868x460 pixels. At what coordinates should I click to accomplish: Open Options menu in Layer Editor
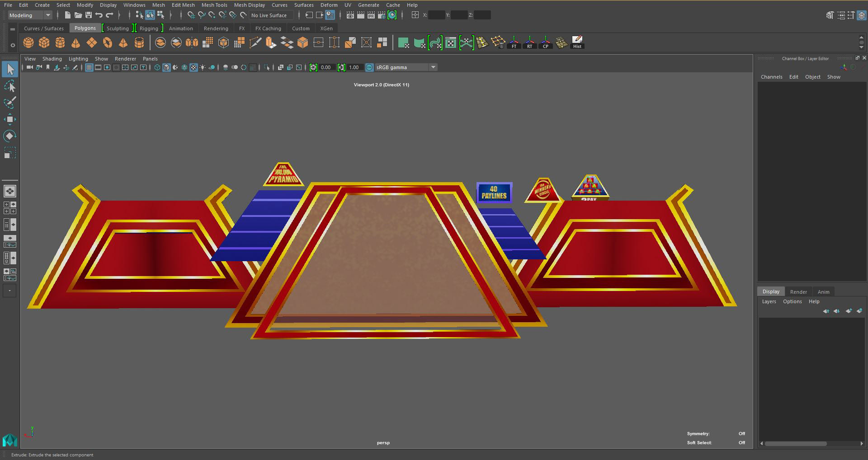(793, 301)
